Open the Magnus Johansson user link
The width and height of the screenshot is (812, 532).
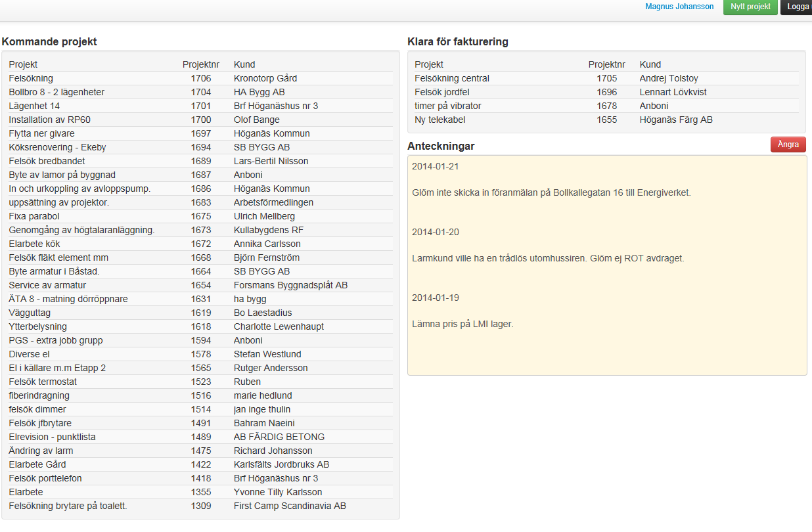[x=679, y=7]
